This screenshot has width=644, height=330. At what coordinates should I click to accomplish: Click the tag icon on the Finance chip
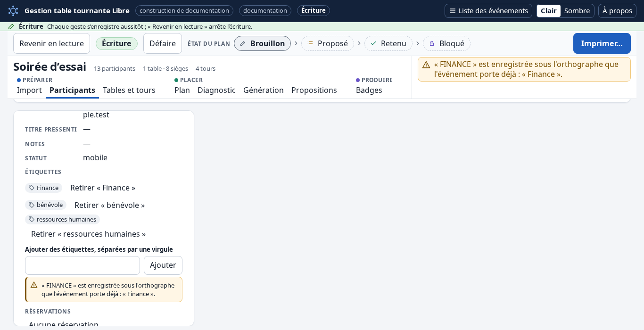point(32,188)
